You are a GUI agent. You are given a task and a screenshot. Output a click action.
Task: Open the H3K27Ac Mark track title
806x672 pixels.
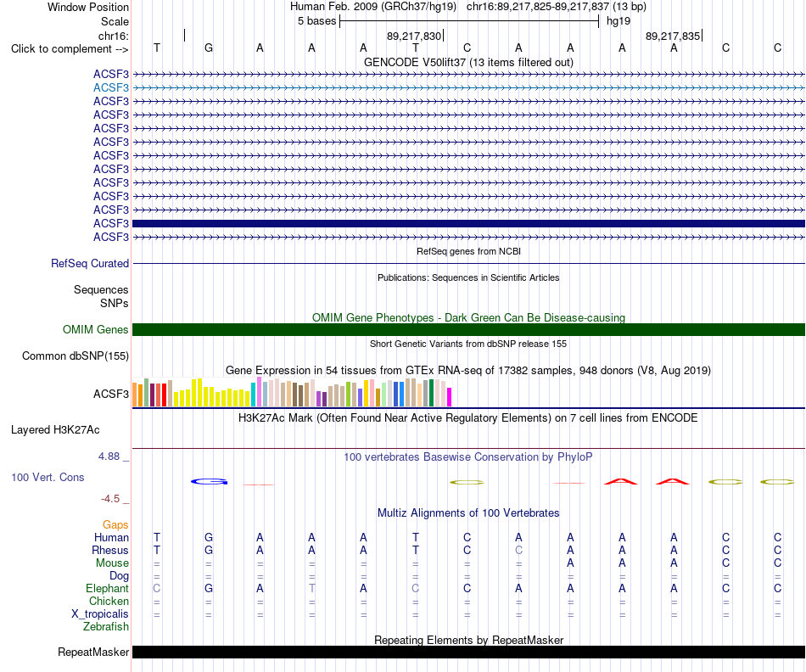pyautogui.click(x=468, y=417)
